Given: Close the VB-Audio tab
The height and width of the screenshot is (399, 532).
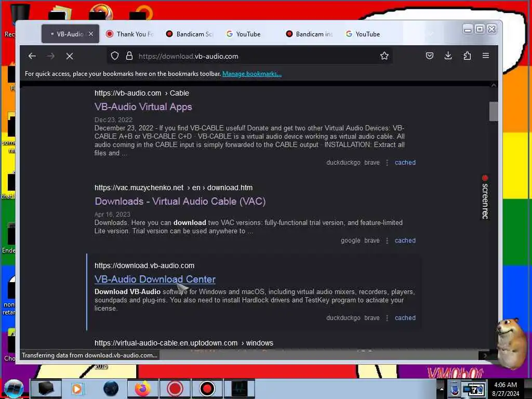Looking at the screenshot, I should coord(91,34).
